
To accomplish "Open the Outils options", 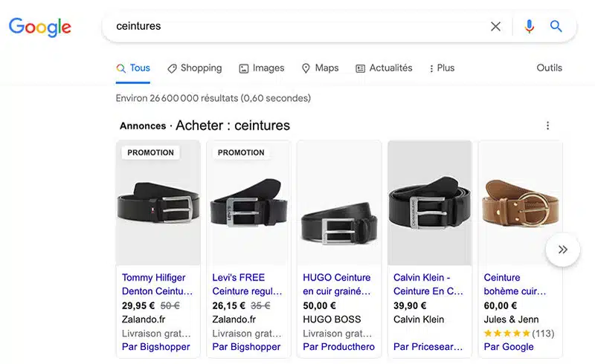I will (550, 68).
